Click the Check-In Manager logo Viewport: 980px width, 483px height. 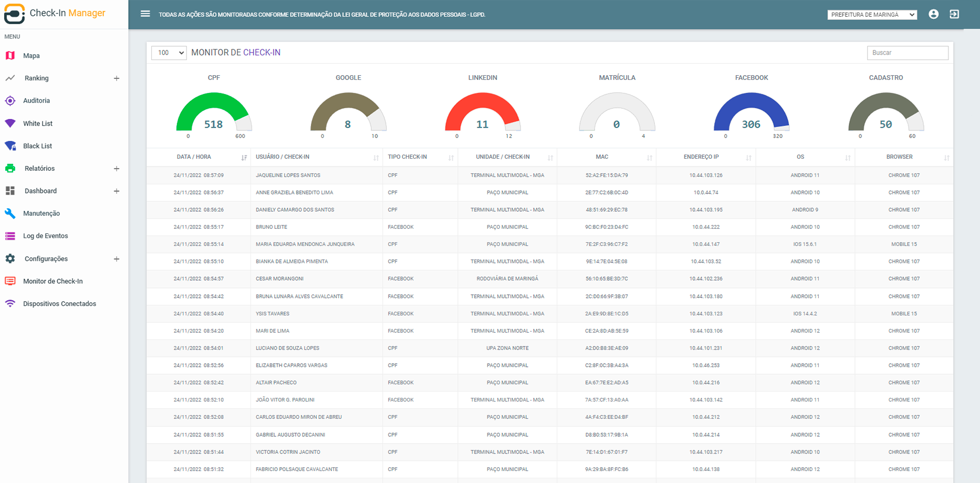pos(55,13)
